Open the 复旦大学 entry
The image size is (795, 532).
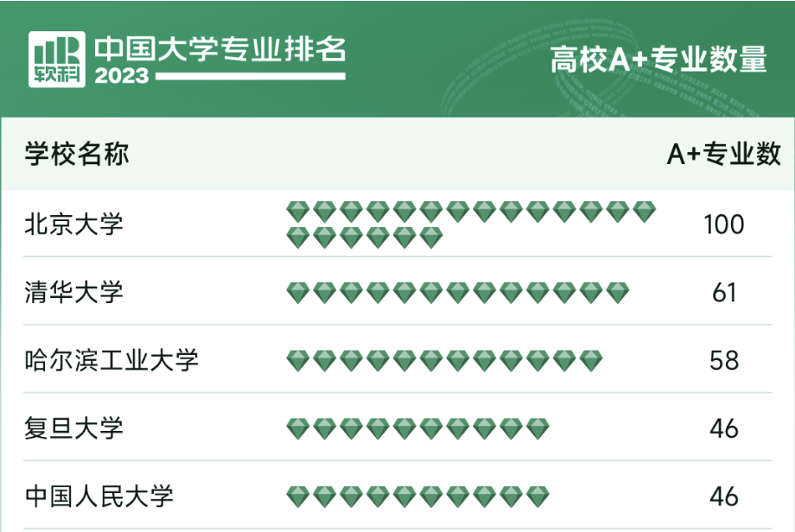[74, 427]
